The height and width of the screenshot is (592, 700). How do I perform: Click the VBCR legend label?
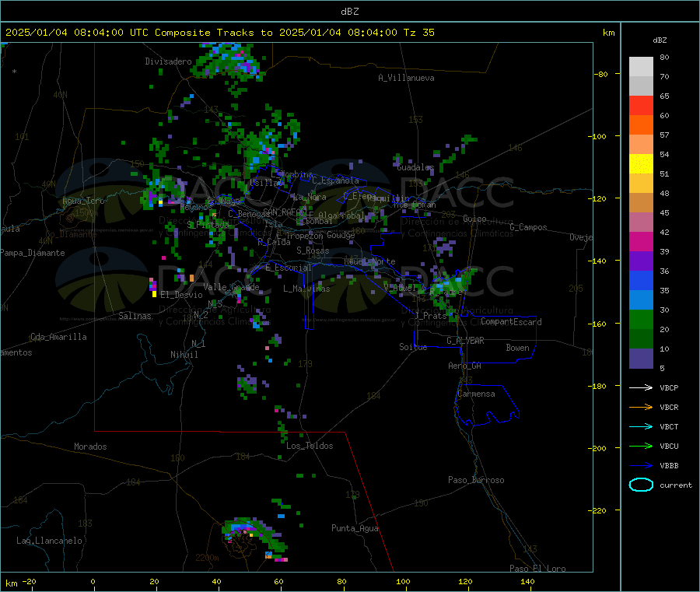669,407
